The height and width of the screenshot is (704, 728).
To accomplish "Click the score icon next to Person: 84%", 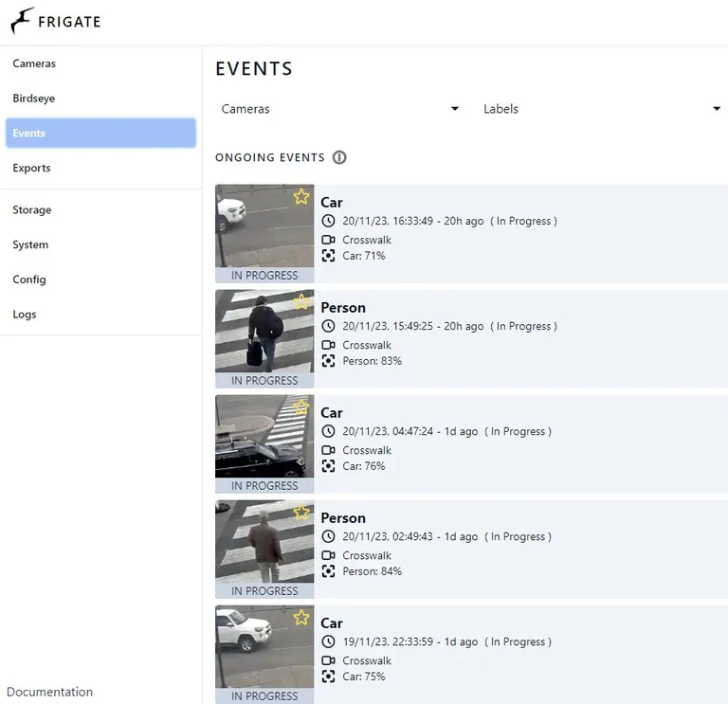I will 329,571.
